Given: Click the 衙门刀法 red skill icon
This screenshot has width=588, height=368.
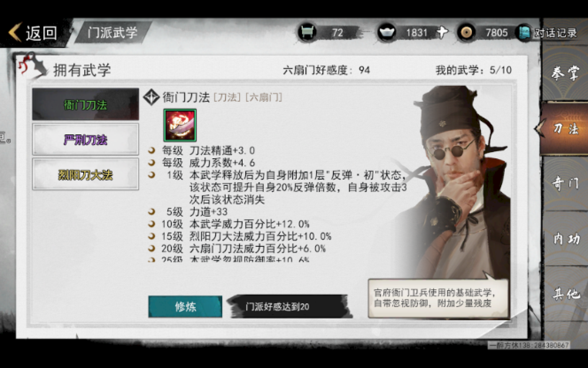Looking at the screenshot, I should coord(180,125).
